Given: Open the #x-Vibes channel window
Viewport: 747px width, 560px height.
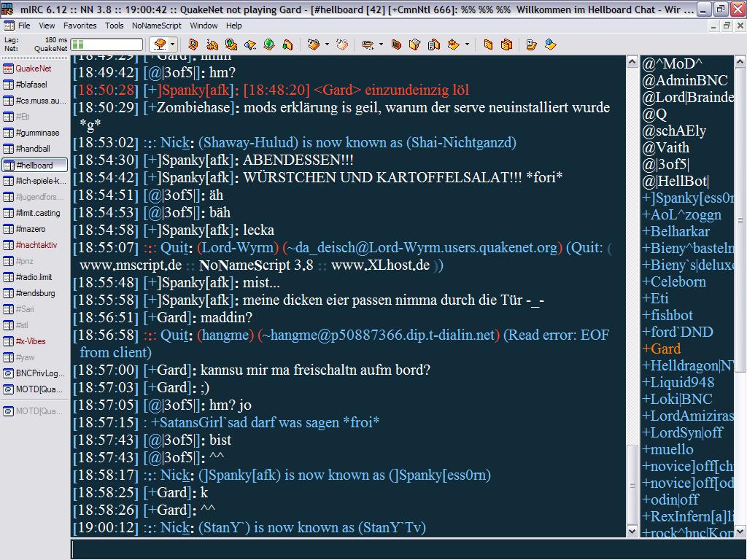Looking at the screenshot, I should pos(34,341).
